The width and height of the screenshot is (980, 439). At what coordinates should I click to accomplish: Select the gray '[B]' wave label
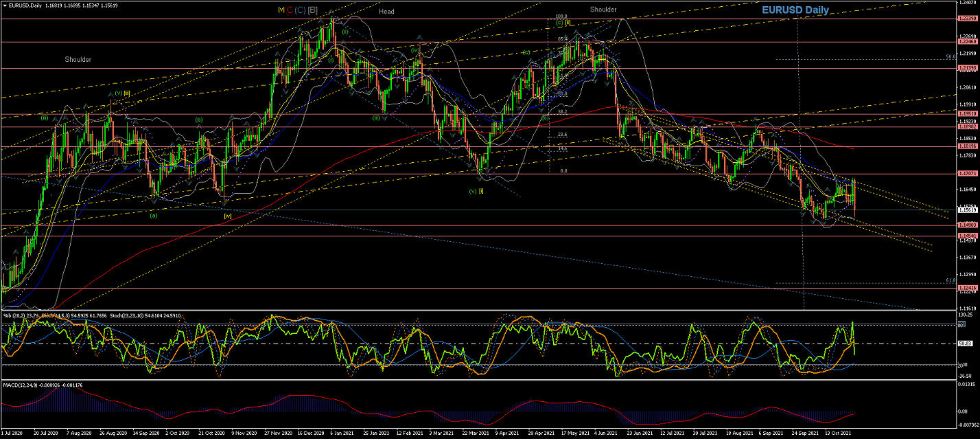[x=313, y=10]
